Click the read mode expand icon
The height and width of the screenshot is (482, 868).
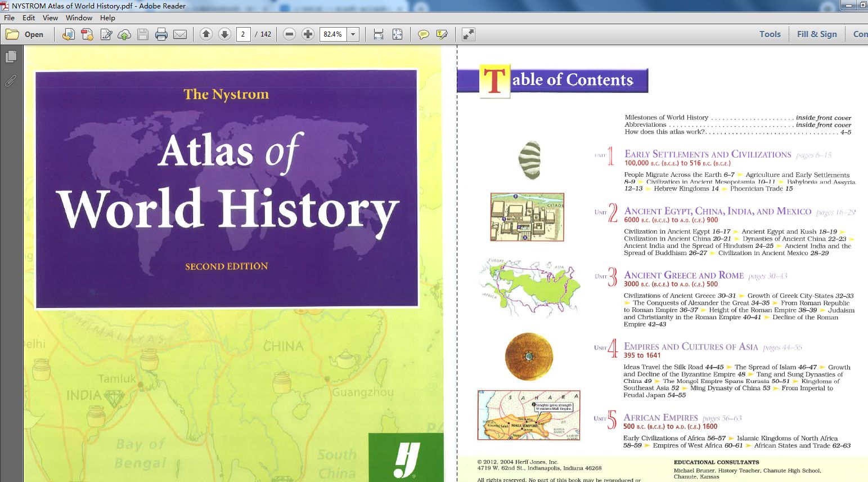point(468,34)
